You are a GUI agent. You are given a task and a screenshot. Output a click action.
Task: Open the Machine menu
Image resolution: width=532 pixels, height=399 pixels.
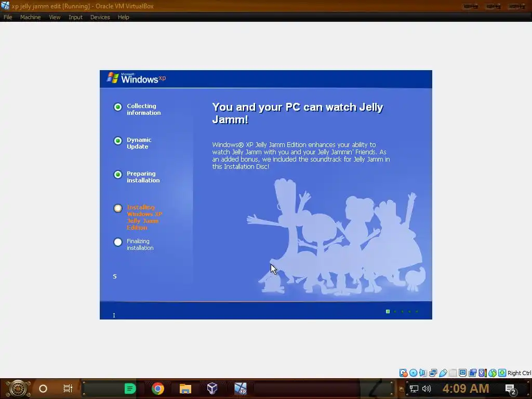pos(30,17)
